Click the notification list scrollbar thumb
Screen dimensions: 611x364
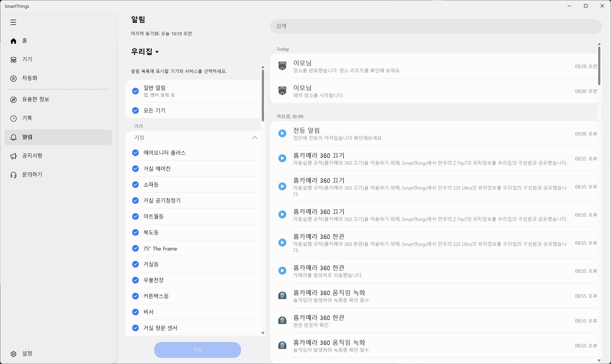[599, 65]
